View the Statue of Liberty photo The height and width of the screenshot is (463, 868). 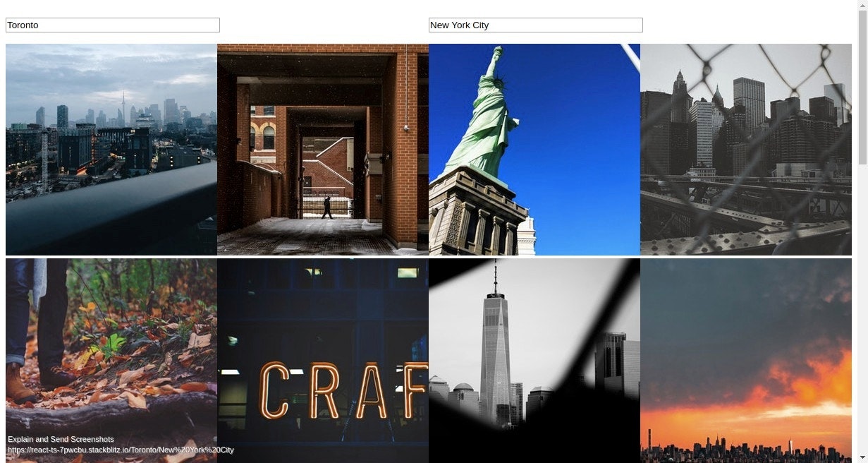pos(534,150)
